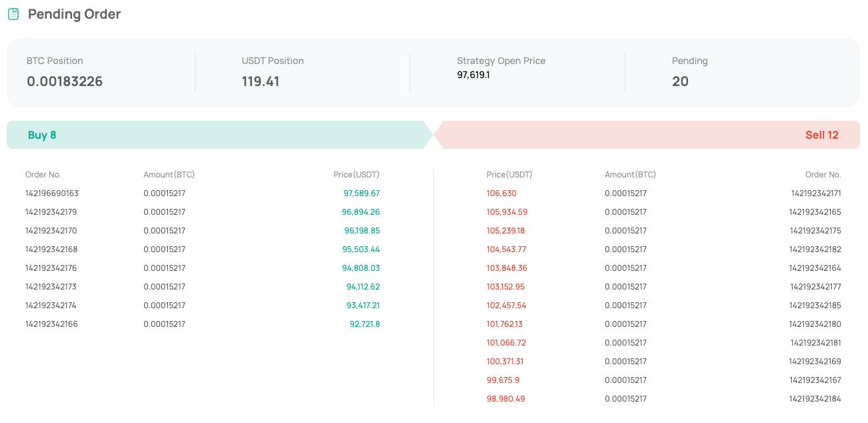Select sell price 100,371.31
This screenshot has height=423, width=868.
click(505, 362)
